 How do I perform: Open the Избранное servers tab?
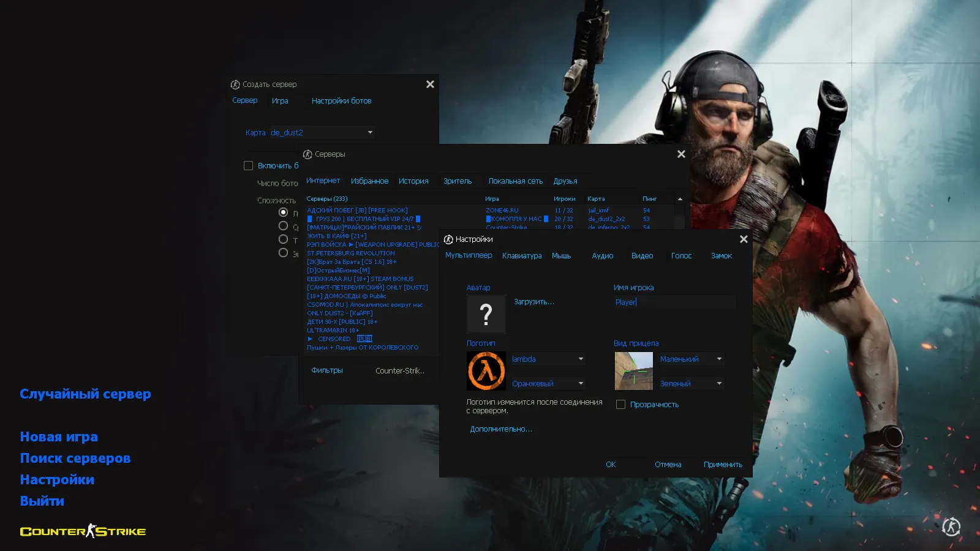coord(369,181)
